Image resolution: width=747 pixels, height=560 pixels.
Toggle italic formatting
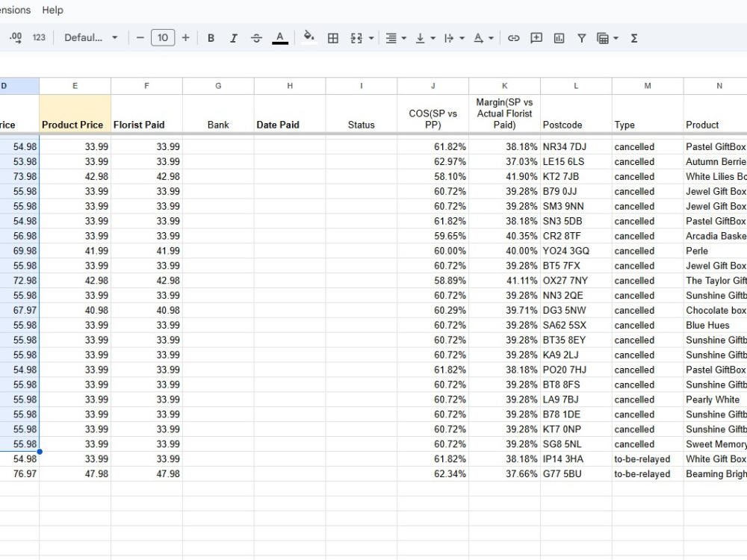(x=233, y=38)
